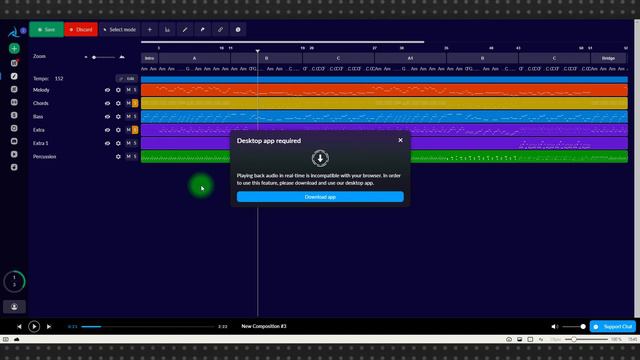Solo the Percussion track
The height and width of the screenshot is (360, 640).
click(135, 157)
